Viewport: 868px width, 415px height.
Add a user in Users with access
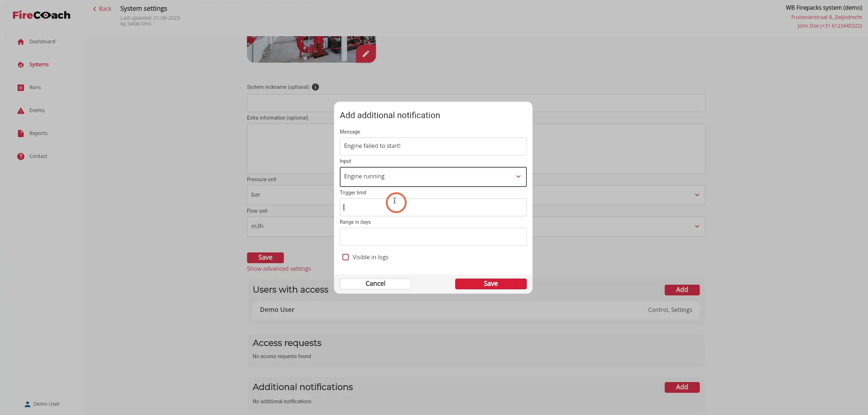[682, 290]
